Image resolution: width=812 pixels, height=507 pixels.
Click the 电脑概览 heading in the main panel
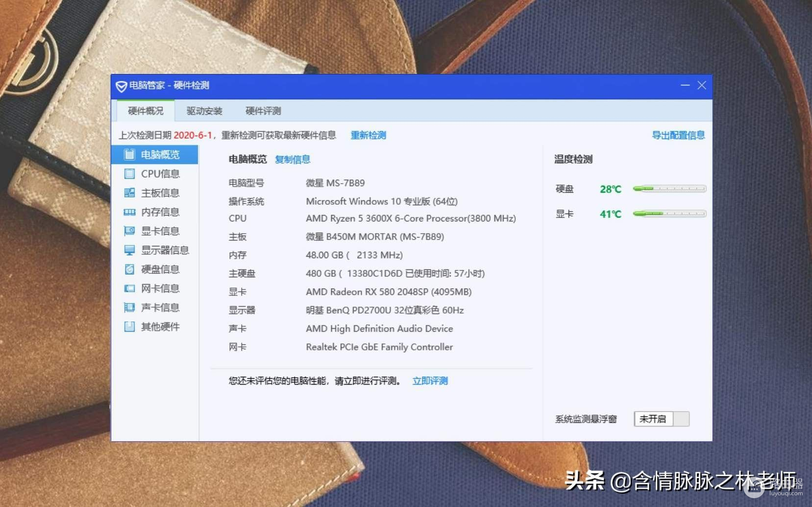(247, 159)
